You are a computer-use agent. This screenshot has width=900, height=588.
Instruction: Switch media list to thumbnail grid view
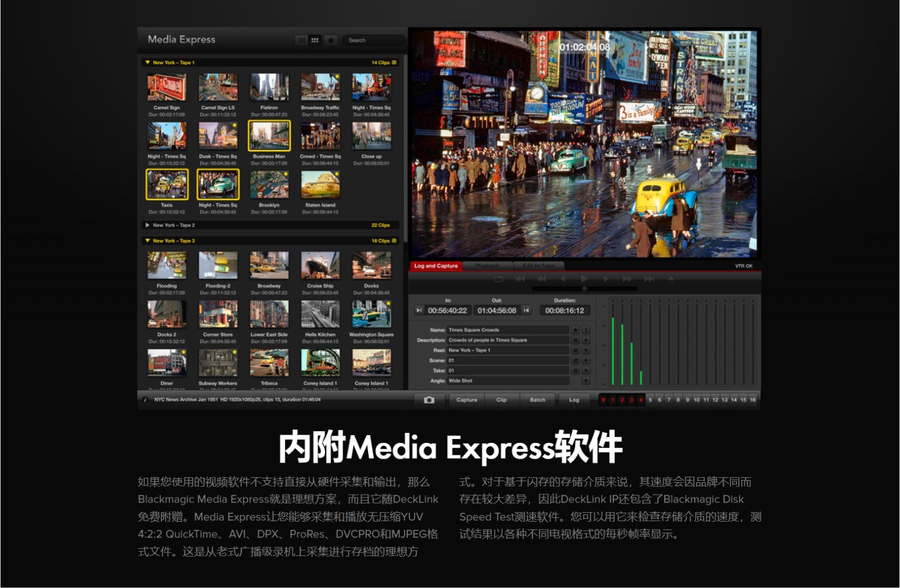pyautogui.click(x=315, y=40)
